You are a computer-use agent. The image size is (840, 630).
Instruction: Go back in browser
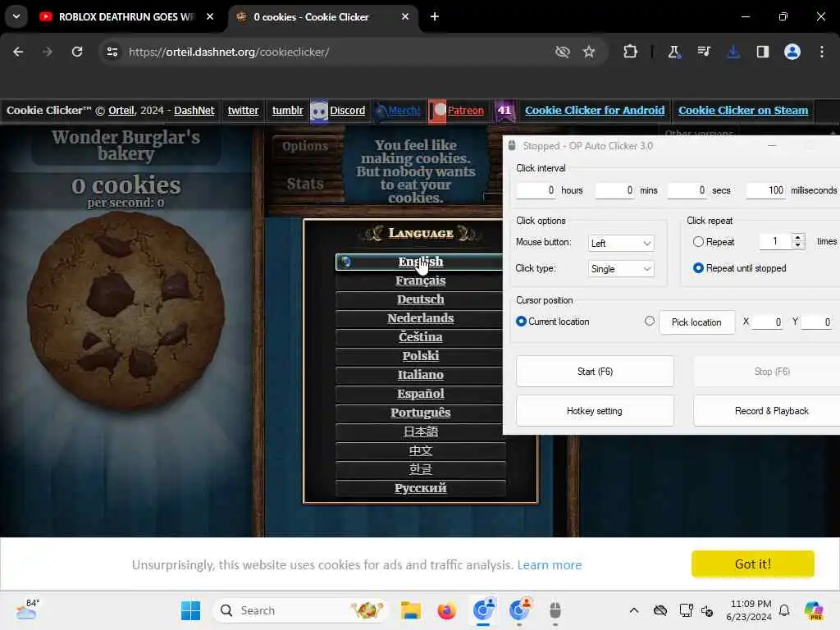[x=18, y=52]
